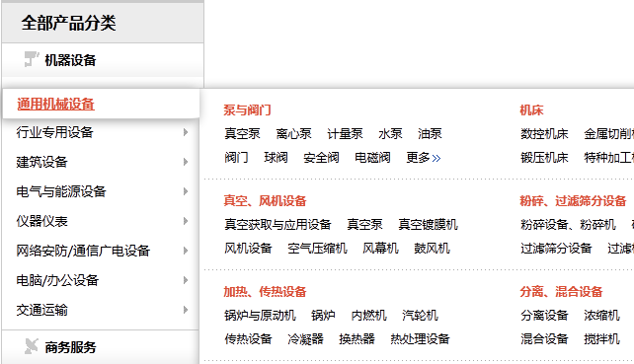Click the 油泵 link
The height and width of the screenshot is (364, 634).
[x=430, y=134]
